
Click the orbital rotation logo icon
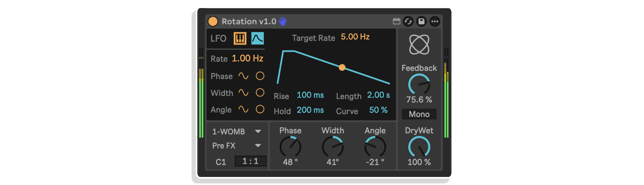point(419,44)
